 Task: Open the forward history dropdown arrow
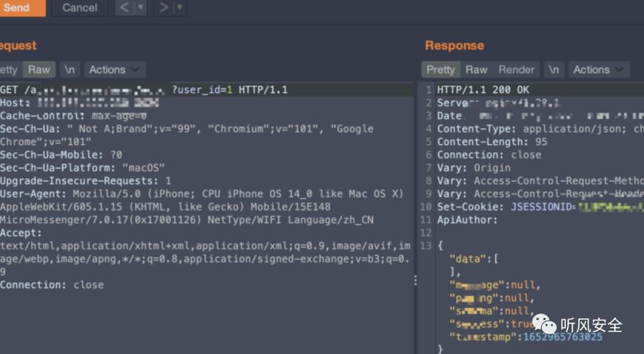(180, 8)
